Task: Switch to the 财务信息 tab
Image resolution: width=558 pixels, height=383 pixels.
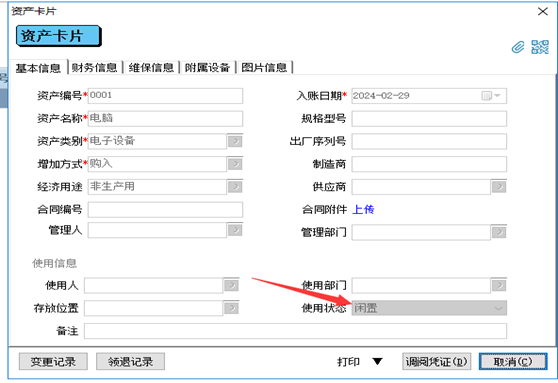Action: coord(94,68)
